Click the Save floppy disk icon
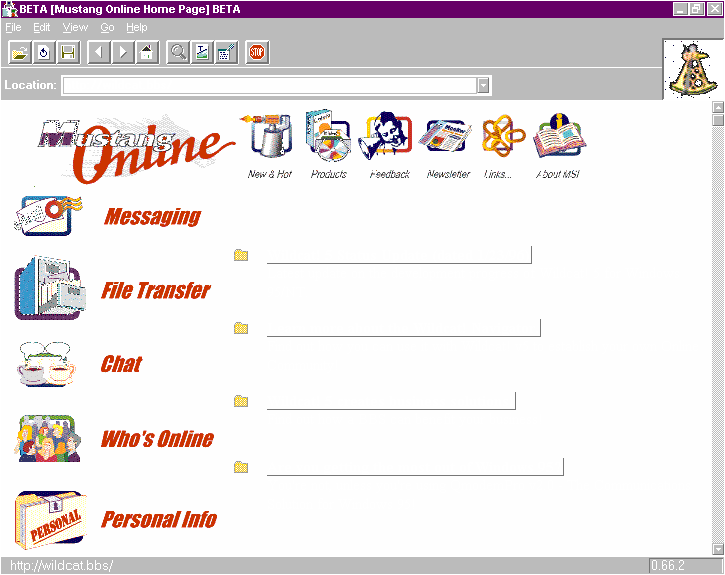Screen dimensions: 725x575 [x=69, y=52]
